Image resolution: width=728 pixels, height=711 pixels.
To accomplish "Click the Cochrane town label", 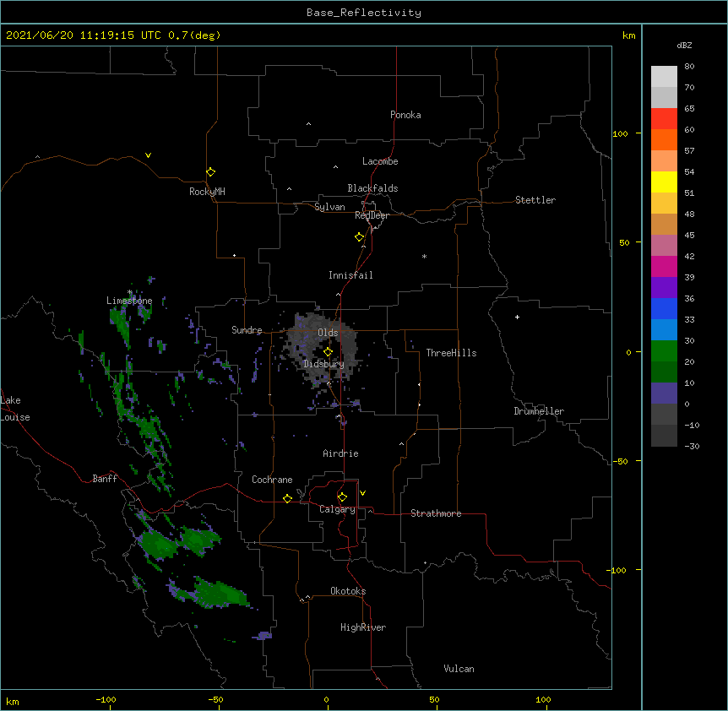I will click(272, 480).
